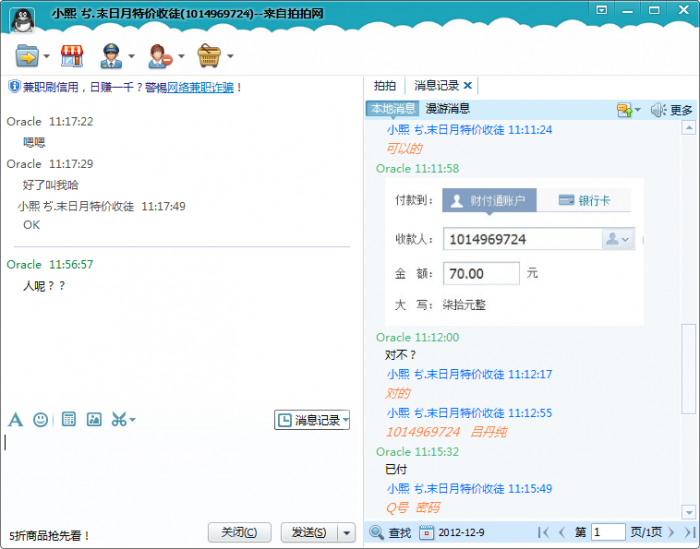Click the 关闭(C) button
This screenshot has height=549, width=700.
(239, 532)
